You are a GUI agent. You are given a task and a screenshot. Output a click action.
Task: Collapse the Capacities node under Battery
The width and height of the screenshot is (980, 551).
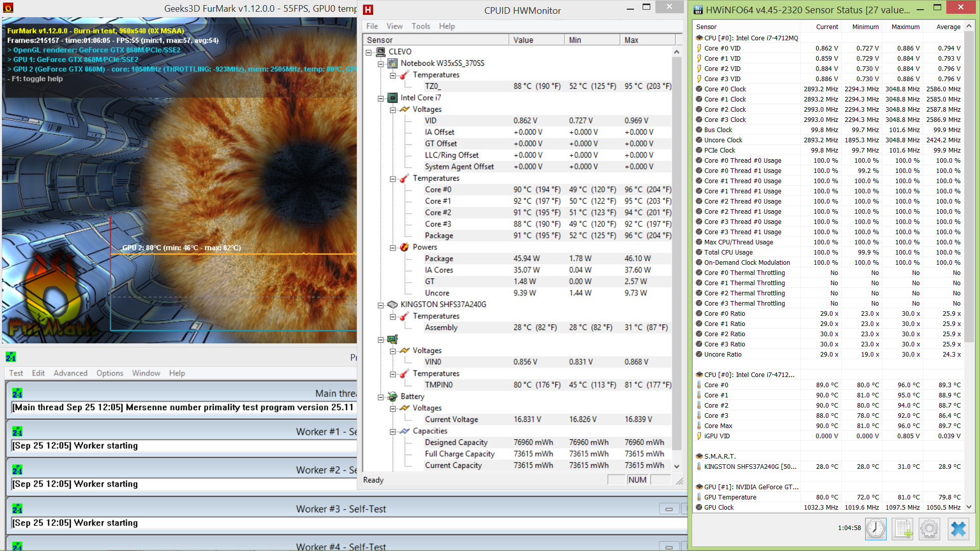point(393,432)
